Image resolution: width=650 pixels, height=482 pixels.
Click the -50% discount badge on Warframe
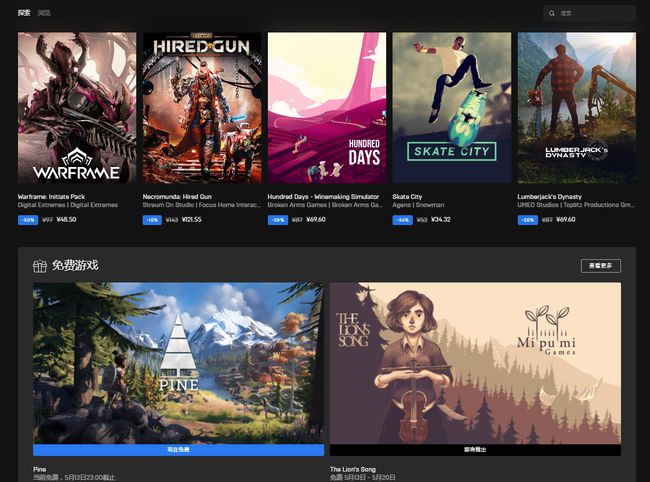point(28,220)
